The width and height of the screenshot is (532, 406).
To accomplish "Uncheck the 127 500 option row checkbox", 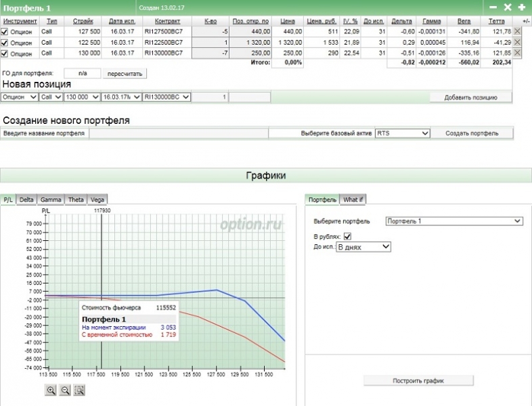I will coord(5,32).
